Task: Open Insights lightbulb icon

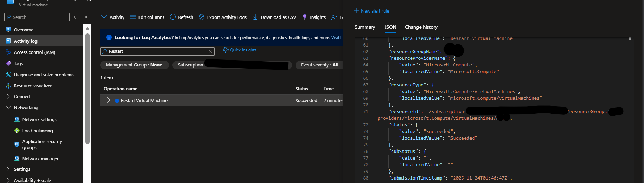Action: (305, 17)
